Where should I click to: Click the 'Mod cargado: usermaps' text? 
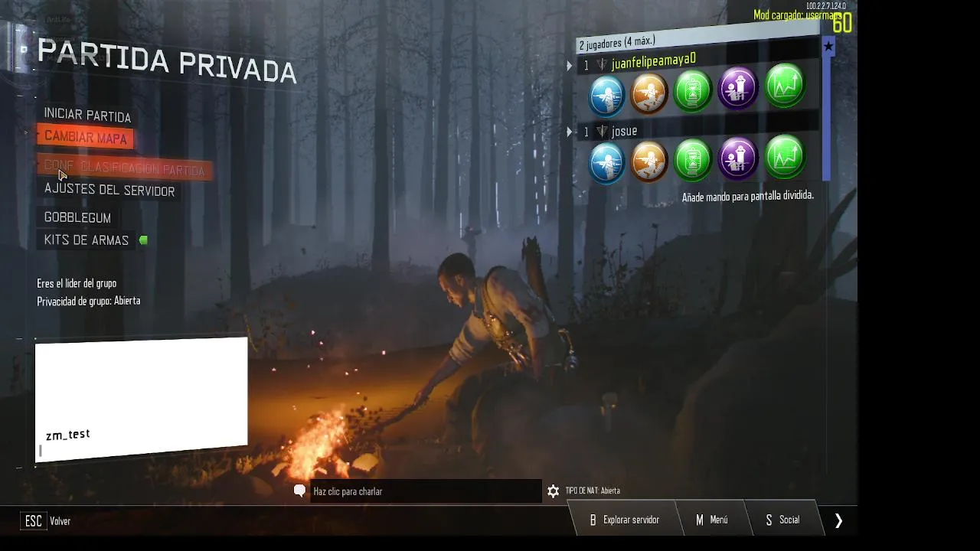(x=798, y=15)
